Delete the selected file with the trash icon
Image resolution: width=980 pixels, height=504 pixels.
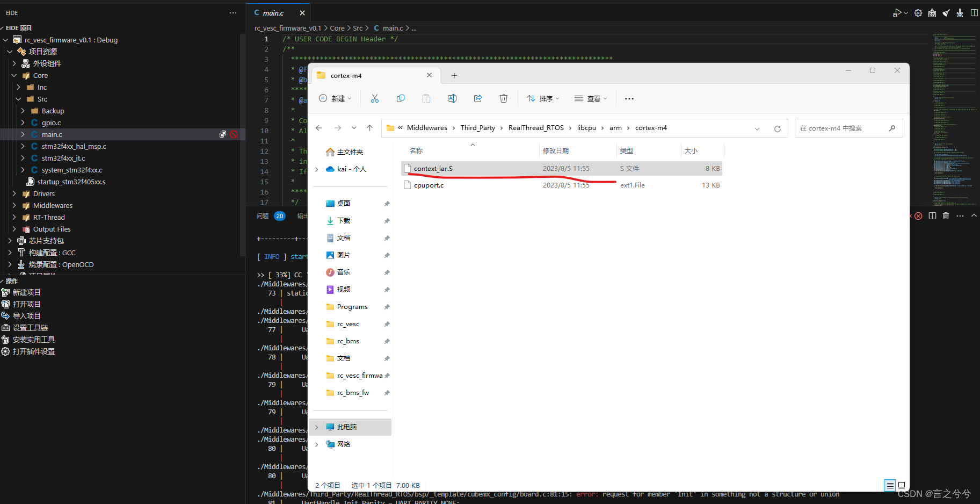tap(503, 98)
